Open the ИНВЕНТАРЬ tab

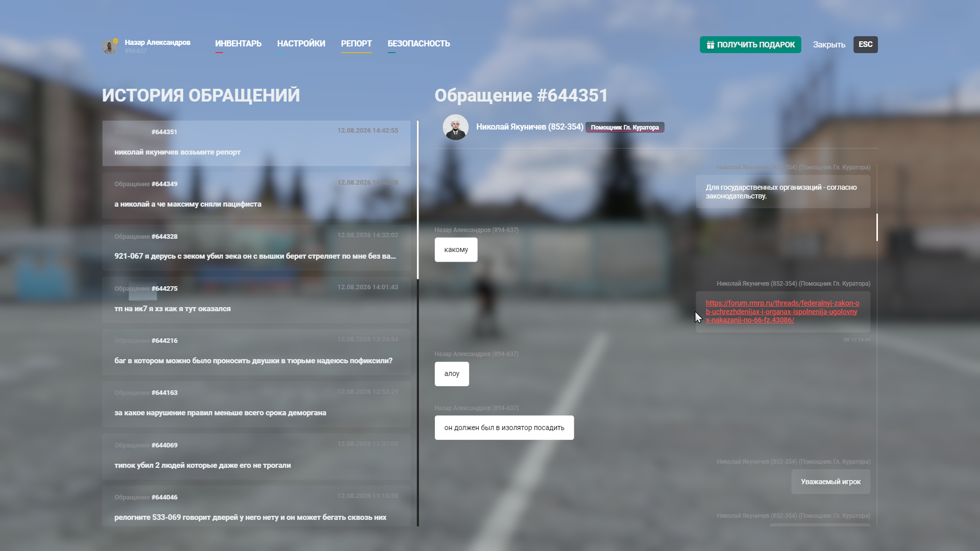click(238, 44)
